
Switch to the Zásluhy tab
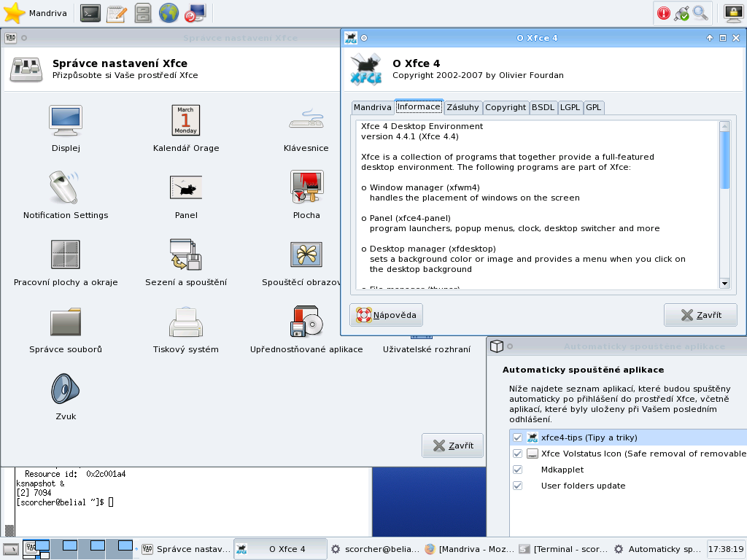coord(462,108)
